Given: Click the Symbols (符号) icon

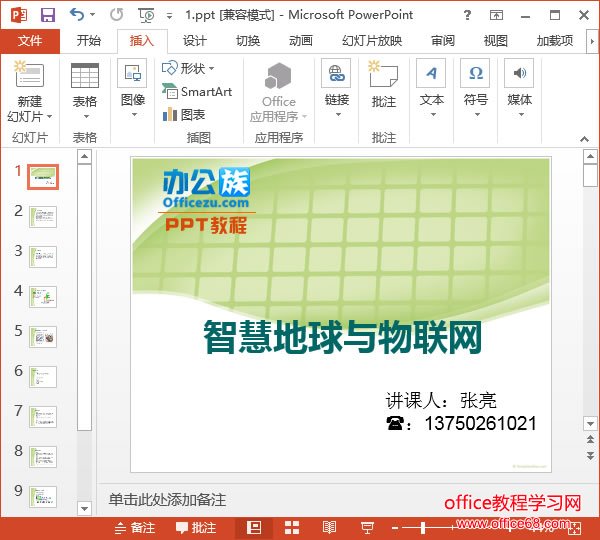Looking at the screenshot, I should tap(476, 73).
